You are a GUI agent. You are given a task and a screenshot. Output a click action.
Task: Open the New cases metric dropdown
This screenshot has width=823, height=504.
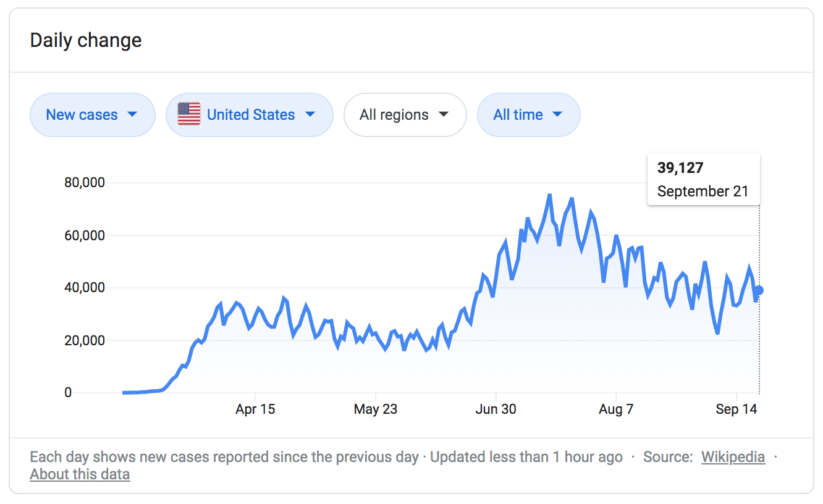(92, 115)
